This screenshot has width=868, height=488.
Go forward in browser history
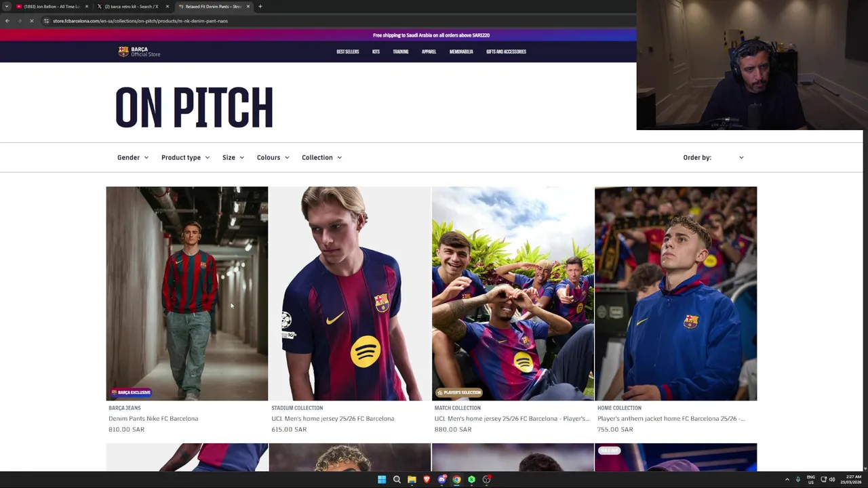pos(19,21)
